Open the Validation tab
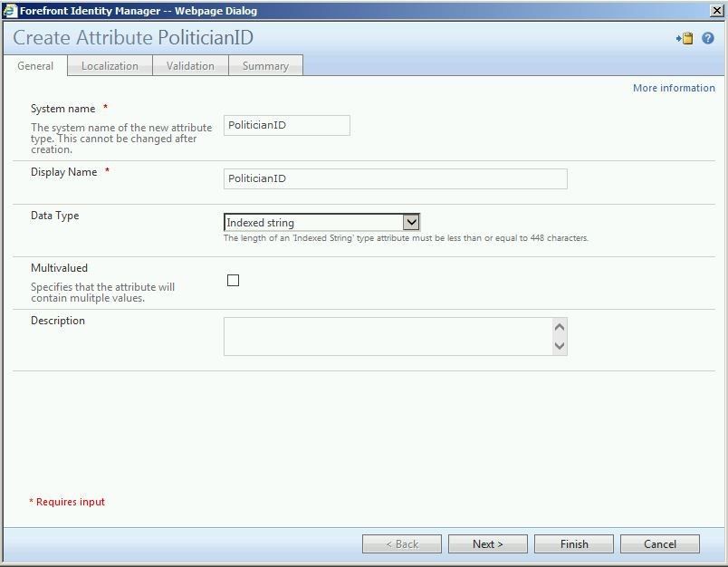728x567 pixels. [x=190, y=66]
